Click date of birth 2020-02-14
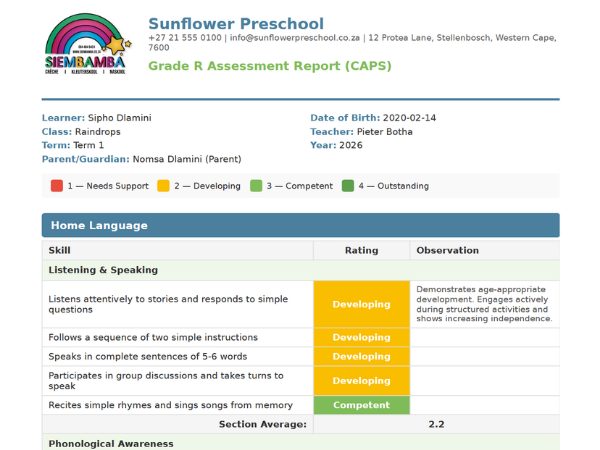This screenshot has height=450, width=600. pos(409,118)
